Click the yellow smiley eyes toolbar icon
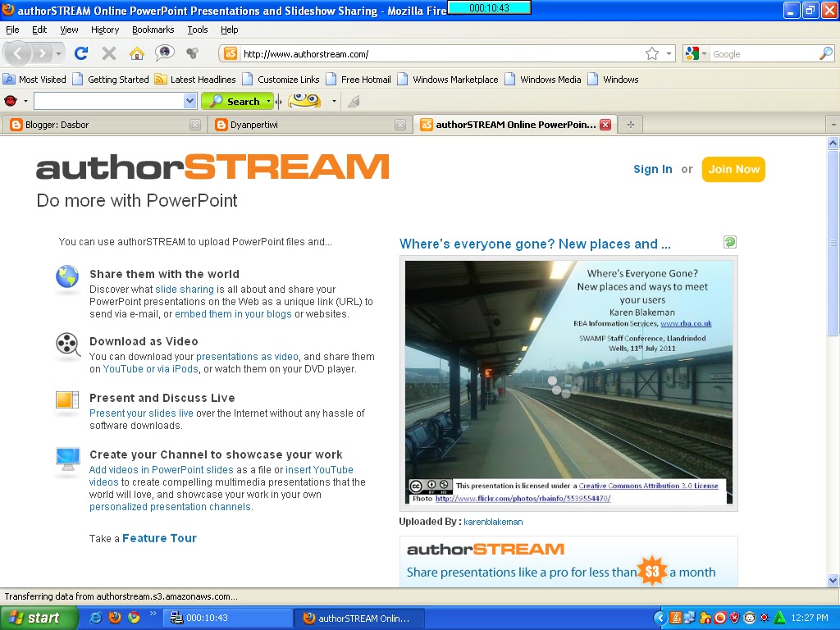This screenshot has height=630, width=840. pyautogui.click(x=304, y=101)
